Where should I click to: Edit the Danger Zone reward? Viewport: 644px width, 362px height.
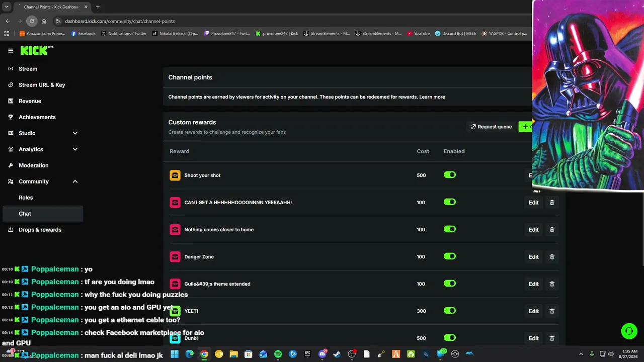(x=534, y=257)
